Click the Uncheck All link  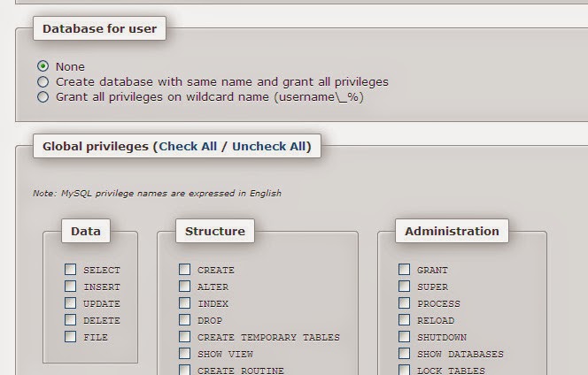point(269,146)
